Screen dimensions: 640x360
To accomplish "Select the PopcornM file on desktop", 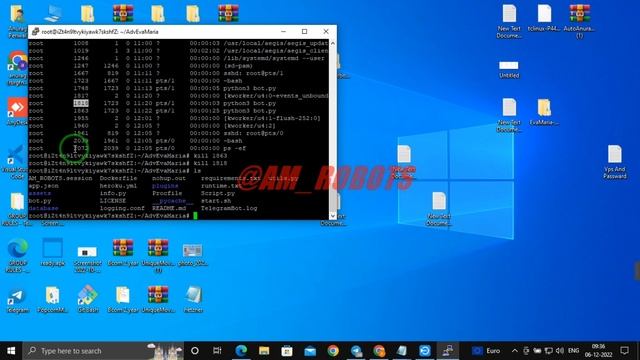I will pyautogui.click(x=52, y=299).
